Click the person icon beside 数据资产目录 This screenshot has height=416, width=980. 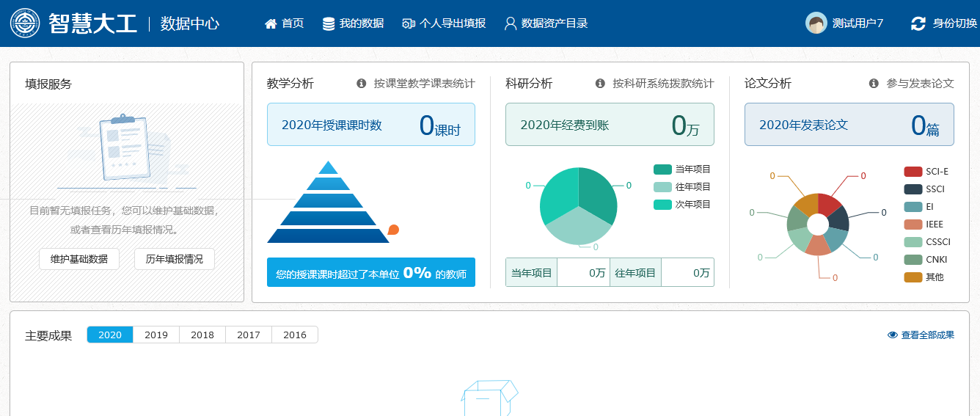[511, 23]
